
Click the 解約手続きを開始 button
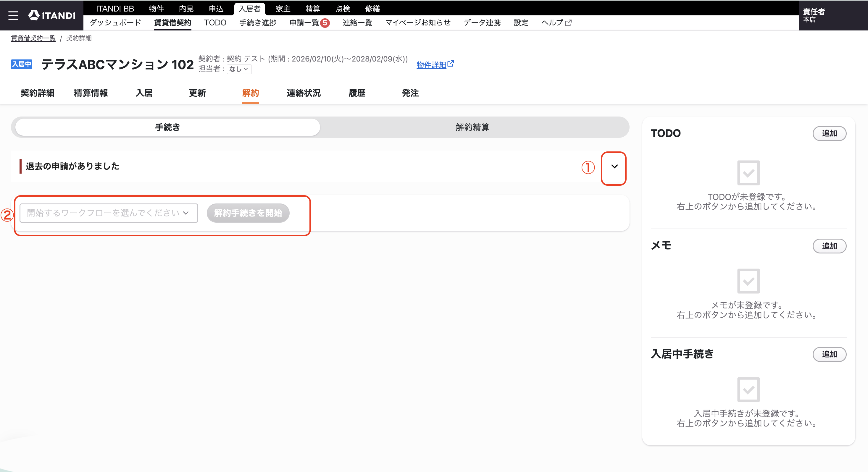click(x=248, y=213)
